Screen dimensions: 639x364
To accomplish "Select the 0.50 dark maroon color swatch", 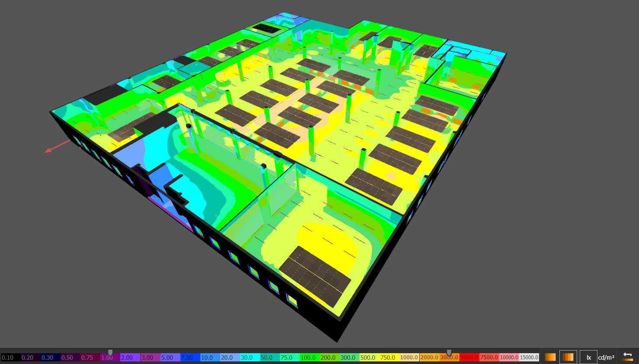I will (x=70, y=358).
